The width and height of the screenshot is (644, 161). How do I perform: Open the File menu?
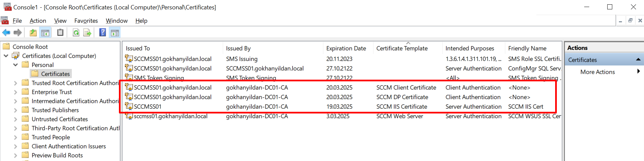17,21
